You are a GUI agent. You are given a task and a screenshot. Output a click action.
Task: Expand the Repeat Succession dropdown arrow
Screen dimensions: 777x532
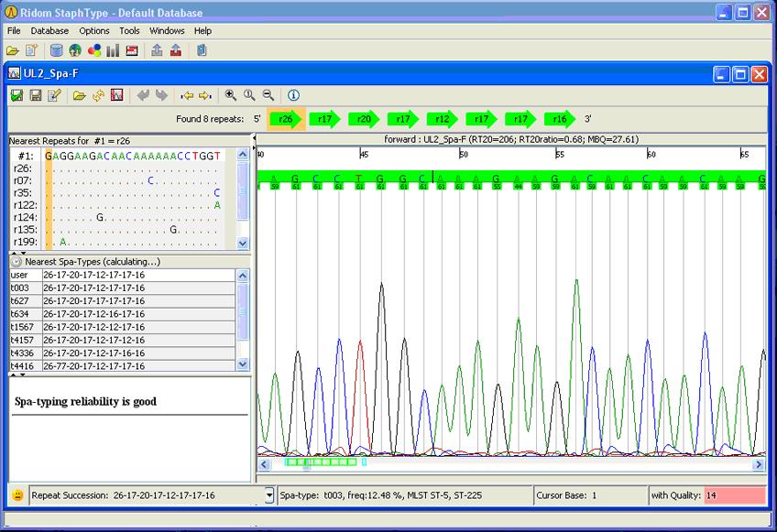tap(269, 494)
